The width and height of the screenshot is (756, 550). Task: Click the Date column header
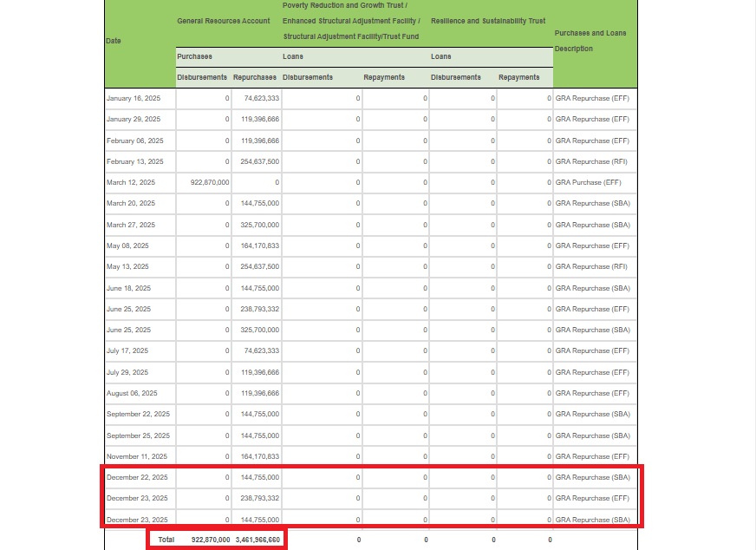pos(114,41)
